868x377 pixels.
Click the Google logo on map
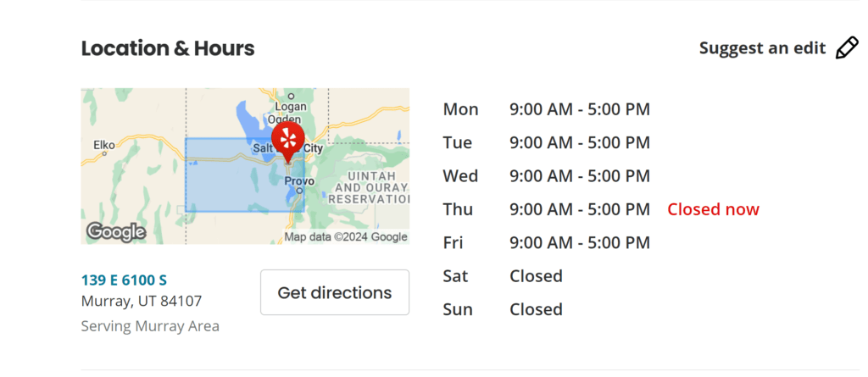pos(116,232)
